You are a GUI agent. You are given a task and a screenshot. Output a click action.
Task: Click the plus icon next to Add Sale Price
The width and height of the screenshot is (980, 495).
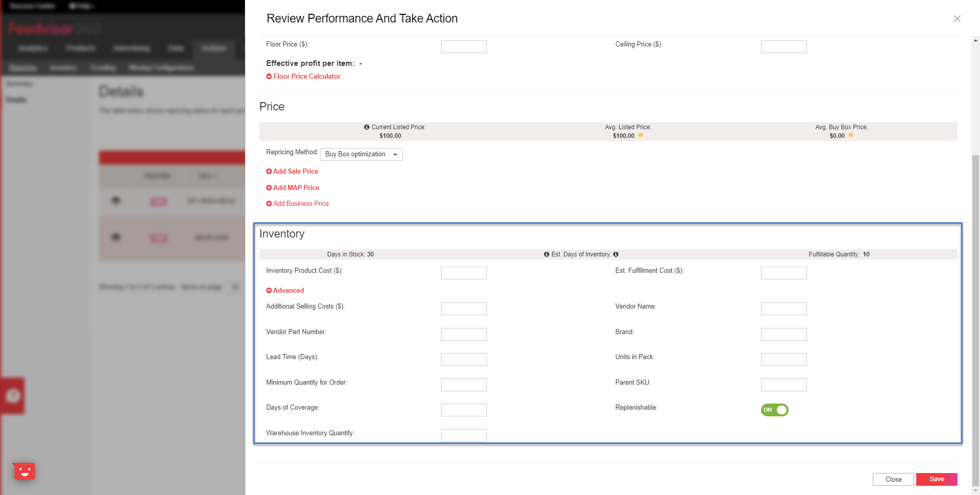tap(269, 171)
